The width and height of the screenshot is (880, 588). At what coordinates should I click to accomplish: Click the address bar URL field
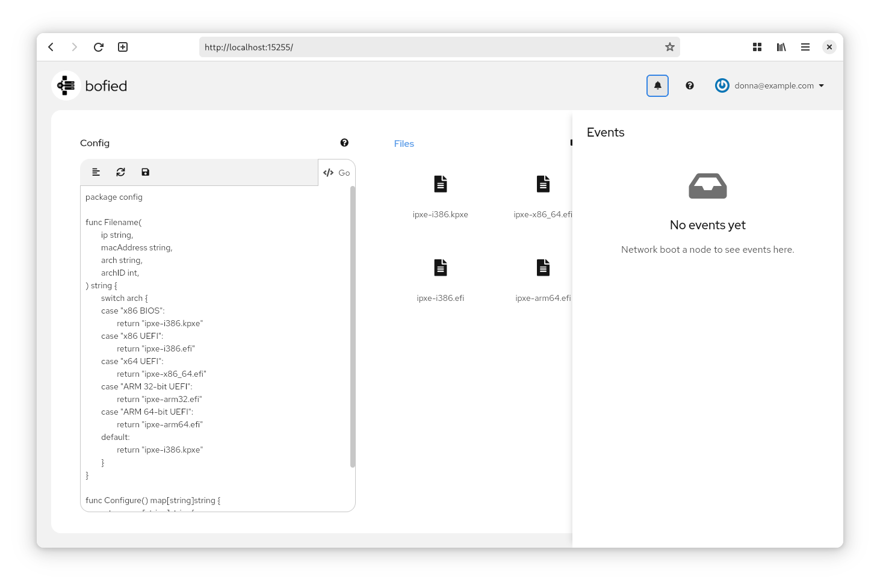tap(439, 47)
